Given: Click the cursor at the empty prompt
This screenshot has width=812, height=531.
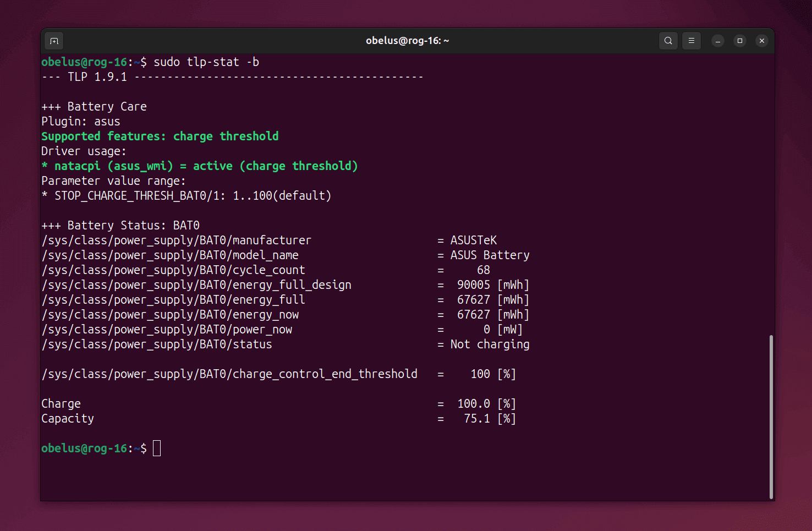Looking at the screenshot, I should tap(157, 448).
